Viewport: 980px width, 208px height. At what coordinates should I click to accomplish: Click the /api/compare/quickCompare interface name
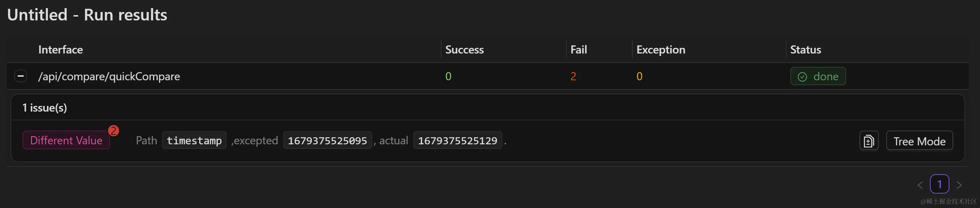pyautogui.click(x=109, y=76)
